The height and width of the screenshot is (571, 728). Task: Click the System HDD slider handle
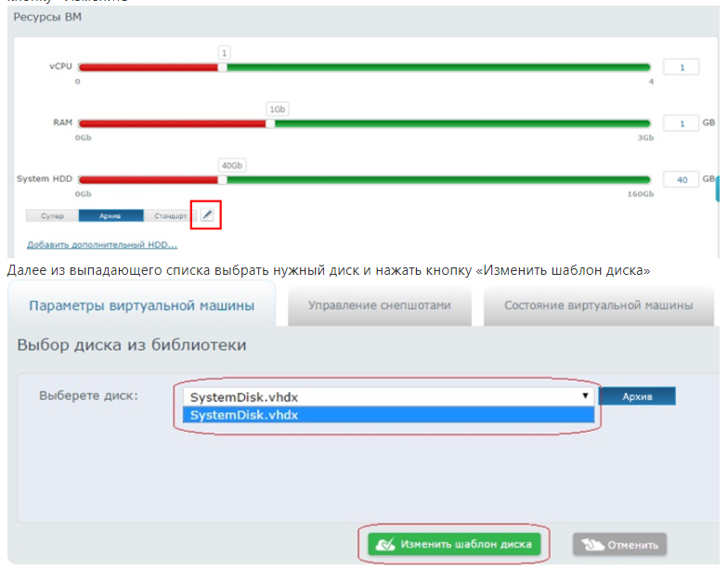[x=222, y=178]
